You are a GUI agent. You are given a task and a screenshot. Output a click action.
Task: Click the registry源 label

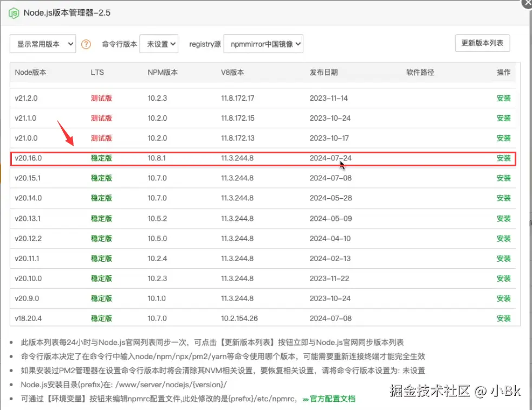[205, 44]
